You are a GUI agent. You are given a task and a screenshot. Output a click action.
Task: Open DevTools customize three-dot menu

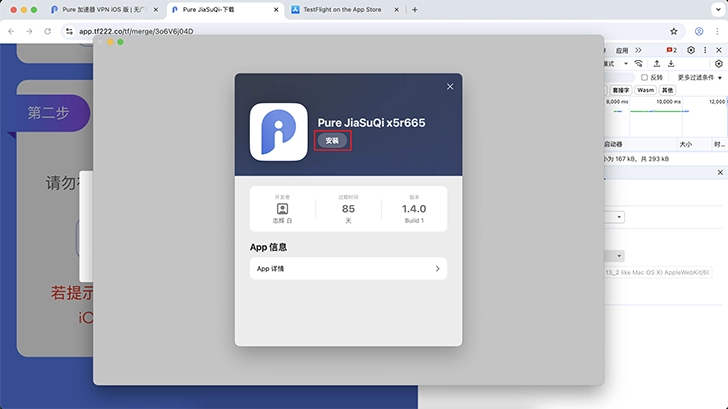pyautogui.click(x=705, y=50)
